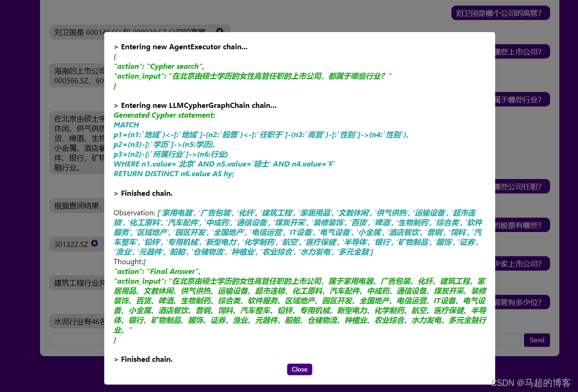Click the Send button
Viewport: 578px width, 392px height.
point(537,340)
